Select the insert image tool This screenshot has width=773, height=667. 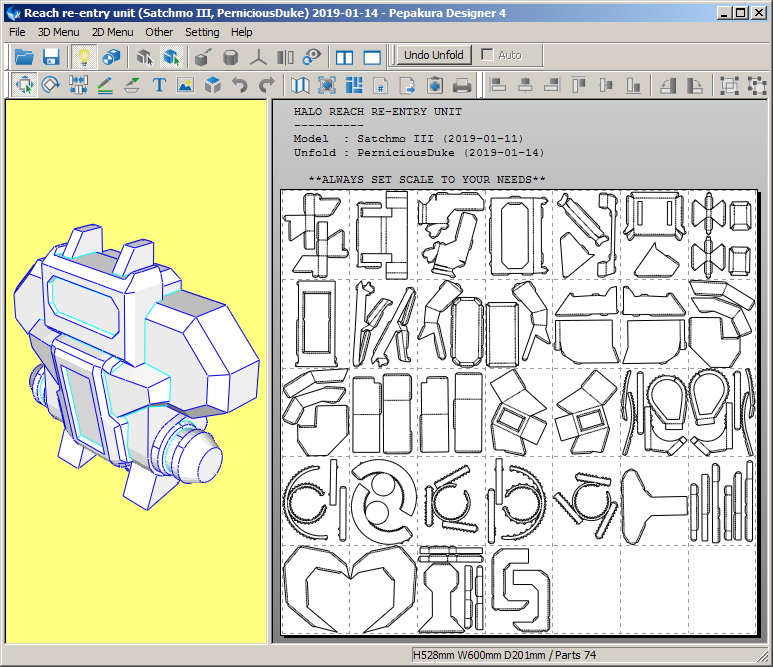[185, 85]
